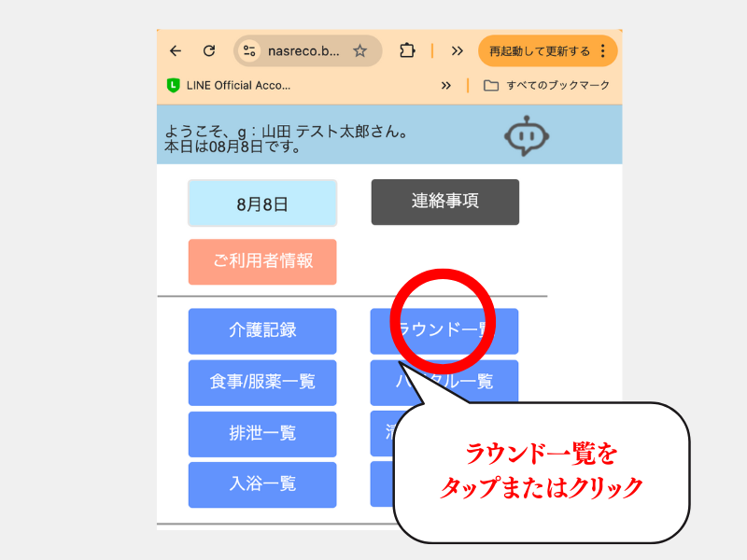
Task: Open the extensions puzzle icon
Action: (406, 51)
